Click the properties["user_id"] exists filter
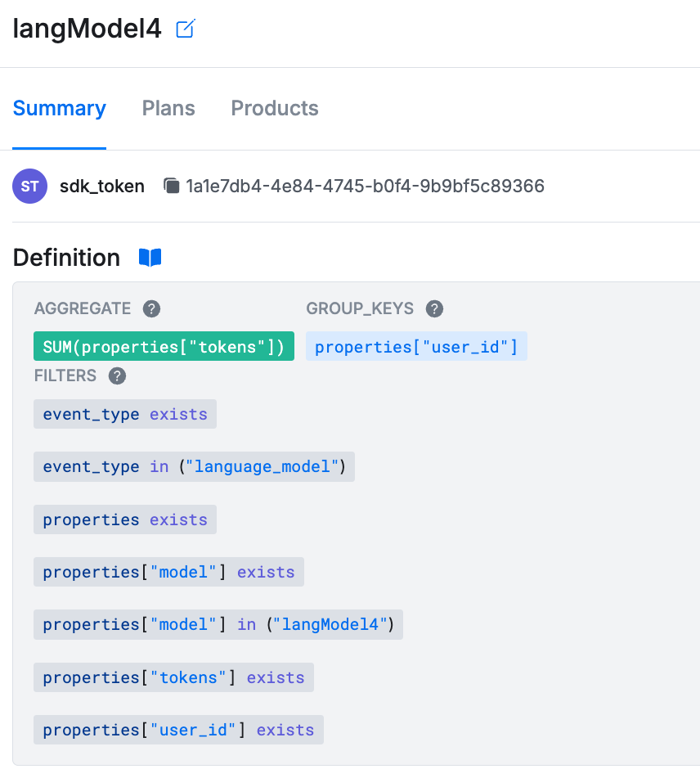Viewport: 700px width, 769px height. 178,730
